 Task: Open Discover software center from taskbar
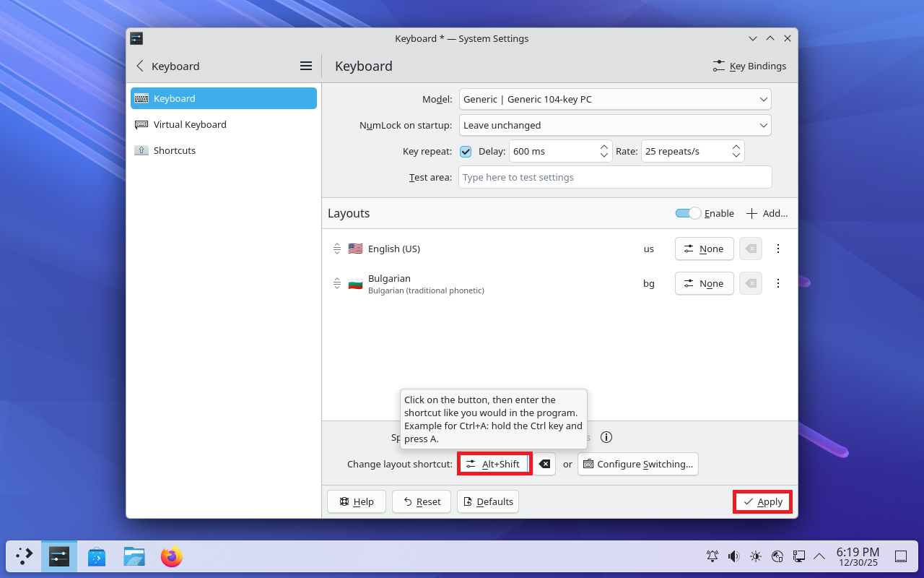pos(97,556)
